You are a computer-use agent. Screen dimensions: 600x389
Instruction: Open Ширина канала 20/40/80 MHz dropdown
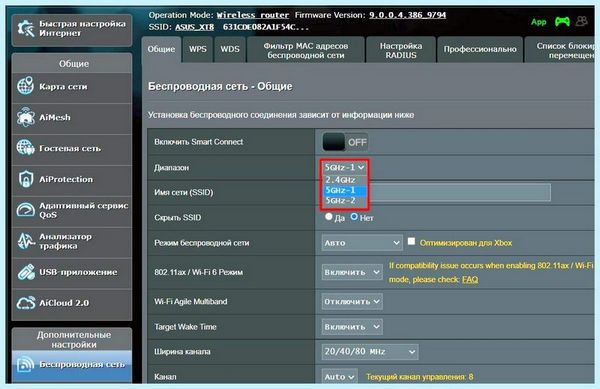[370, 352]
